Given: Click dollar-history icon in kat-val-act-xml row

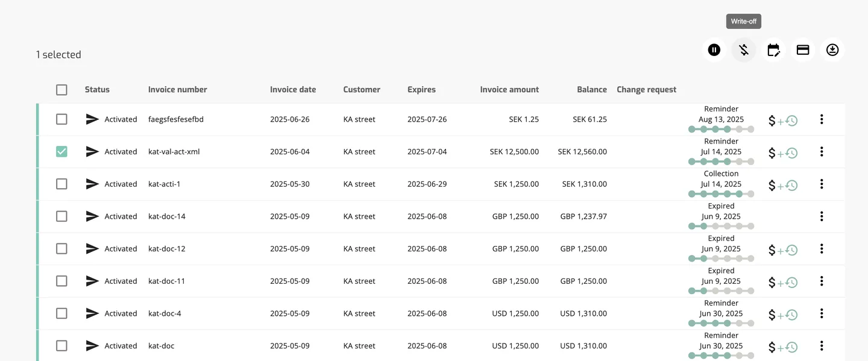Looking at the screenshot, I should (x=783, y=153).
